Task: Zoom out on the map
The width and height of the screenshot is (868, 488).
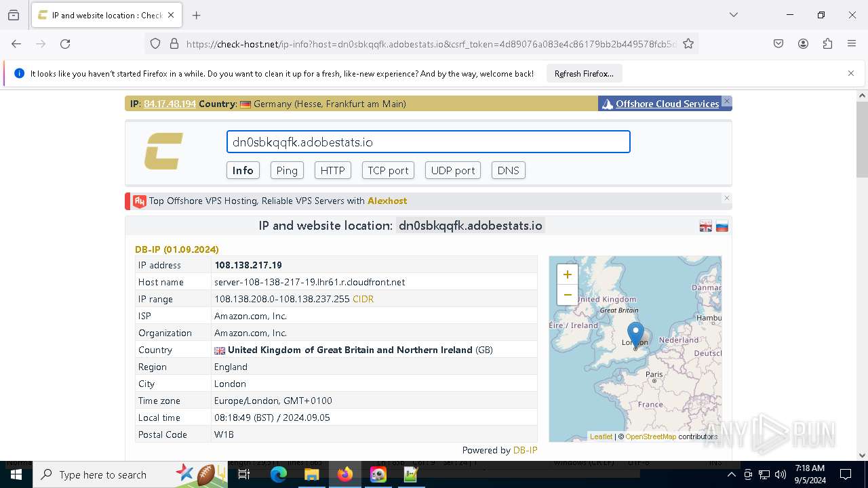Action: click(x=568, y=295)
